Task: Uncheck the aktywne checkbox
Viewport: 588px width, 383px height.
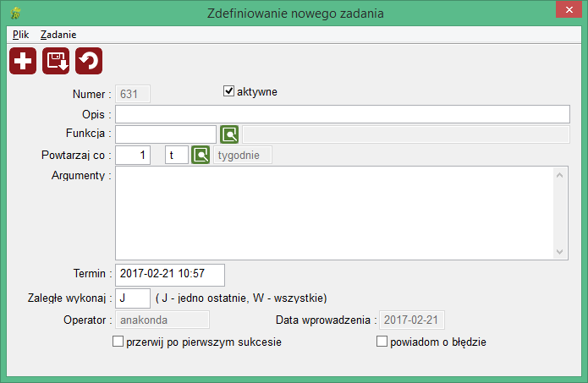Action: point(228,91)
